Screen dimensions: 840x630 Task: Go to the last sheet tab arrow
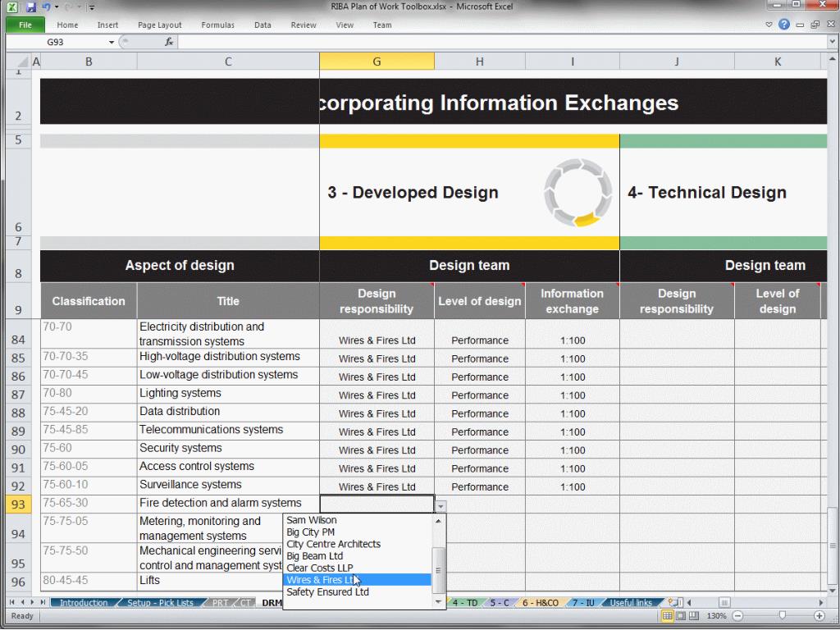coord(43,603)
